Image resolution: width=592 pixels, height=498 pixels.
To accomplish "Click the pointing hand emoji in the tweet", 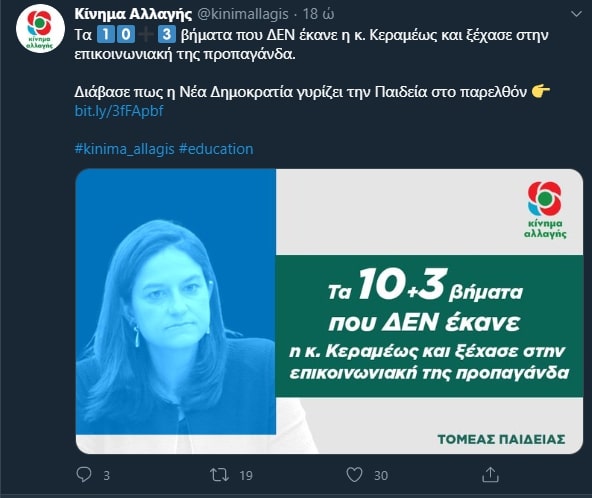I will tap(541, 92).
